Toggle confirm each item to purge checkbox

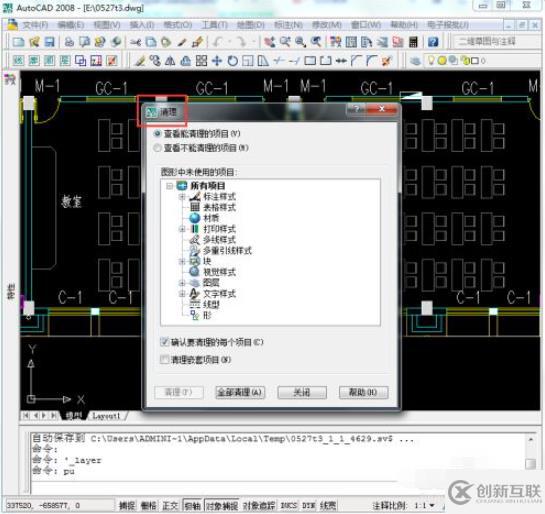point(165,342)
